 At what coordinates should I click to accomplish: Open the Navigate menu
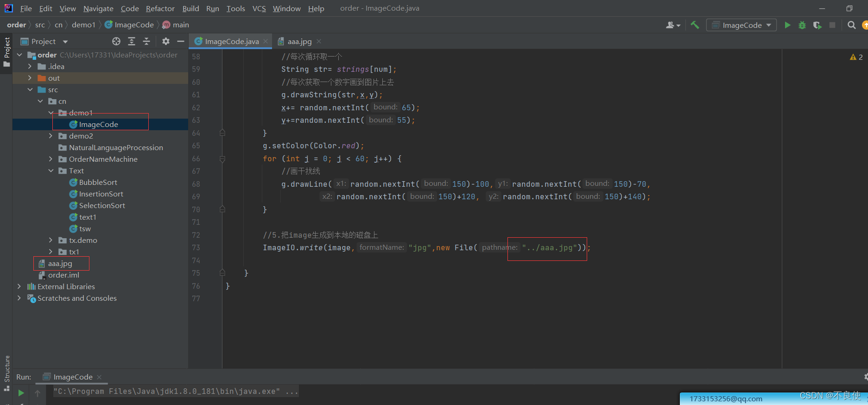point(98,8)
